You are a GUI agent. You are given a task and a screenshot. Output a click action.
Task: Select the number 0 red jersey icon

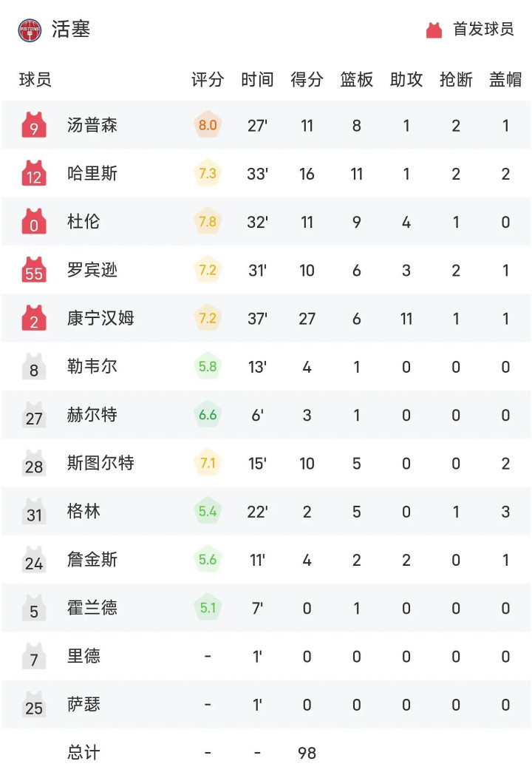coord(34,222)
